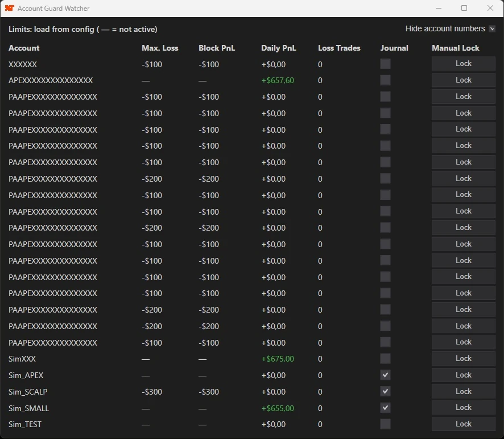
Task: Click the Lock button for account XXXXXX
Action: (x=463, y=64)
